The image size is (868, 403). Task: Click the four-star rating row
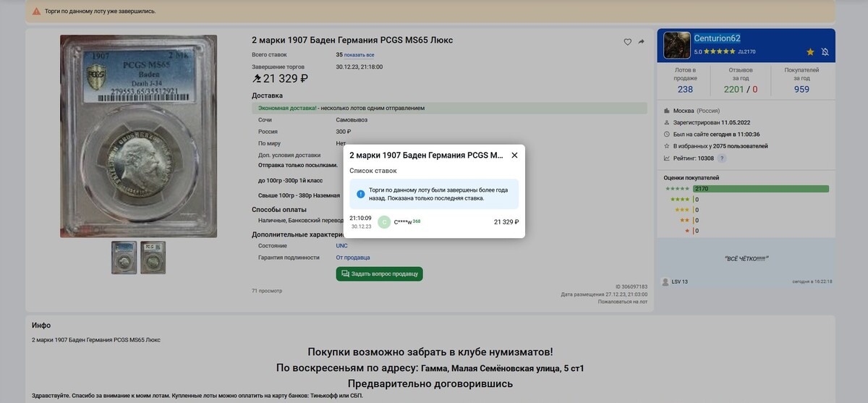[747, 199]
